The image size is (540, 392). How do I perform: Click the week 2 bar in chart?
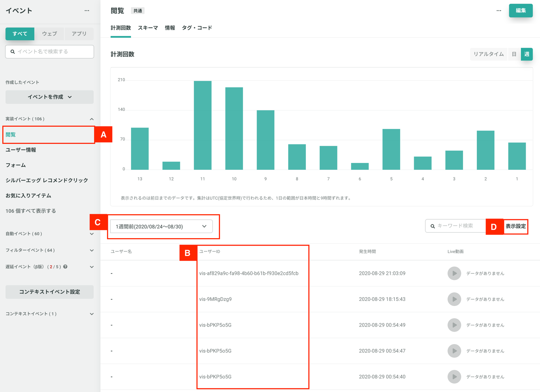pyautogui.click(x=485, y=150)
